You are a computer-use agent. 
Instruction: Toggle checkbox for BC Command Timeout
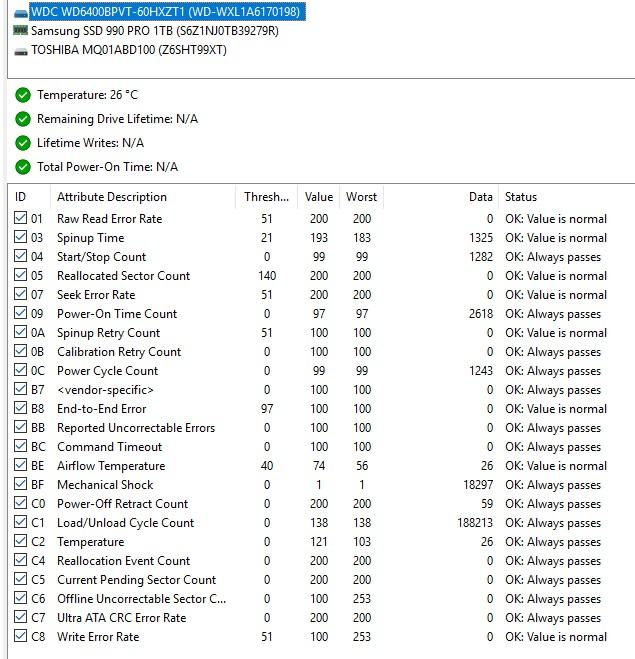[x=20, y=445]
